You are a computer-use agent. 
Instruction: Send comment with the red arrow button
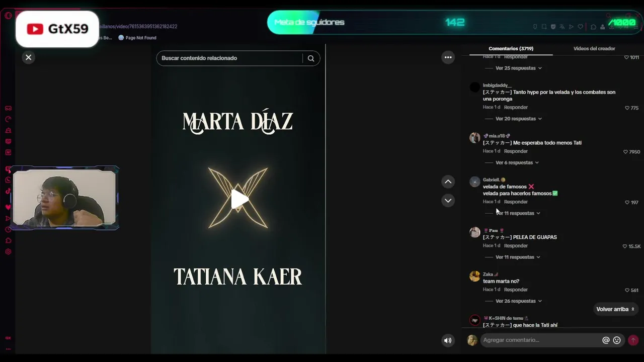[633, 340]
